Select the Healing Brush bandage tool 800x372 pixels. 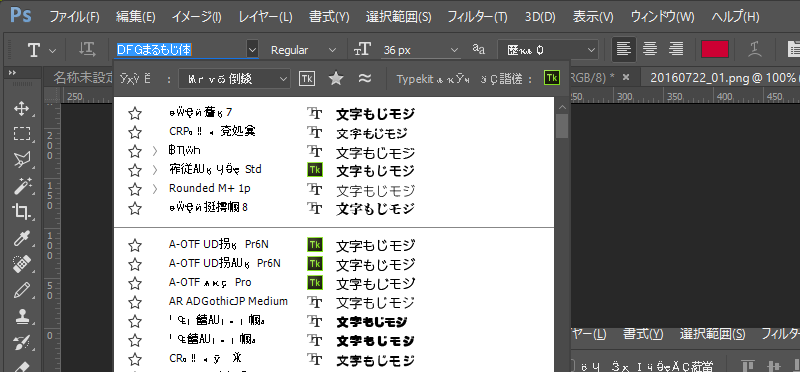pyautogui.click(x=21, y=264)
